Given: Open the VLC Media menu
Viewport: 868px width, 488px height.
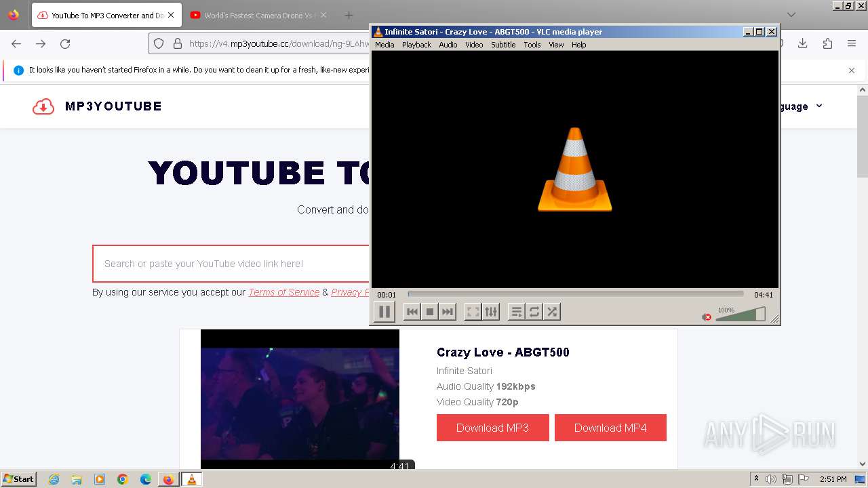Looking at the screenshot, I should (384, 45).
